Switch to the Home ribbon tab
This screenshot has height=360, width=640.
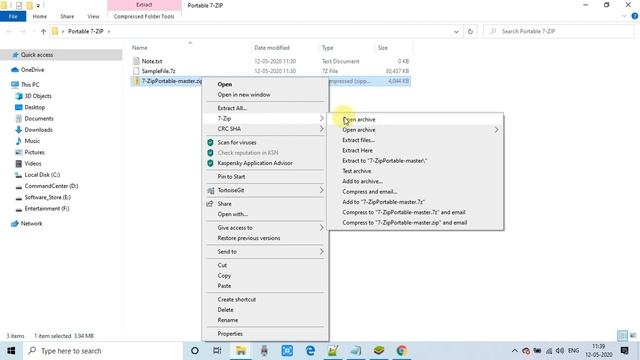[x=40, y=16]
